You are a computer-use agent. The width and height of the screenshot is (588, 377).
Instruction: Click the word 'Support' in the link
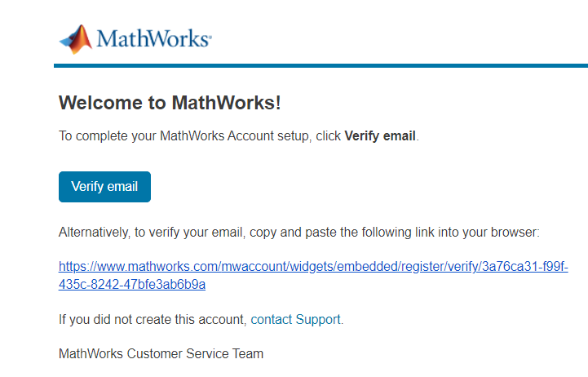pos(318,320)
